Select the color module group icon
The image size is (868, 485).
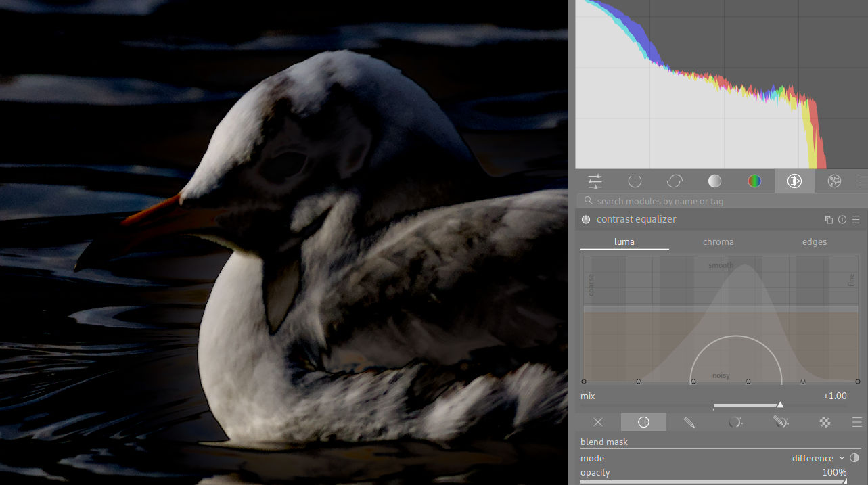click(754, 181)
